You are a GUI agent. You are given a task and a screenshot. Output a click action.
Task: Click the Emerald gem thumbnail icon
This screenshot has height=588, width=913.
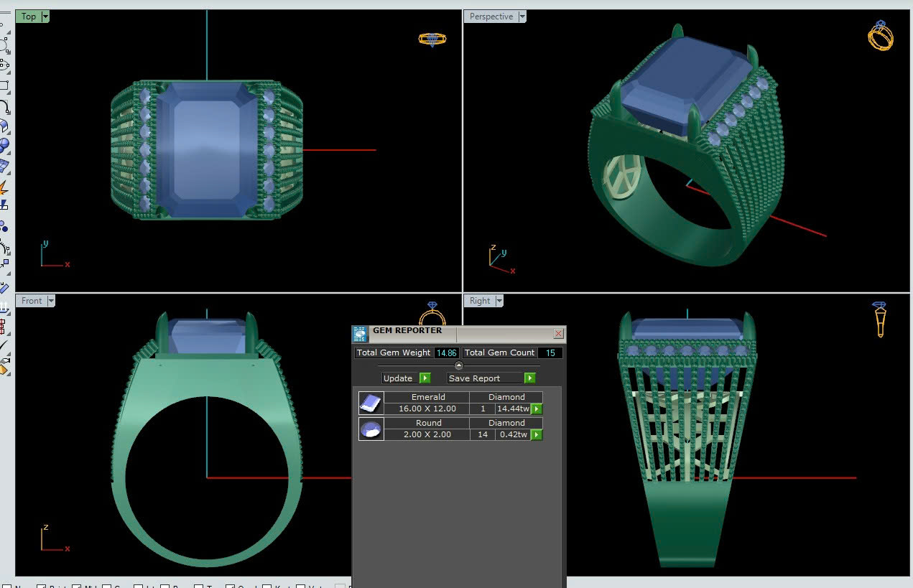(x=371, y=403)
